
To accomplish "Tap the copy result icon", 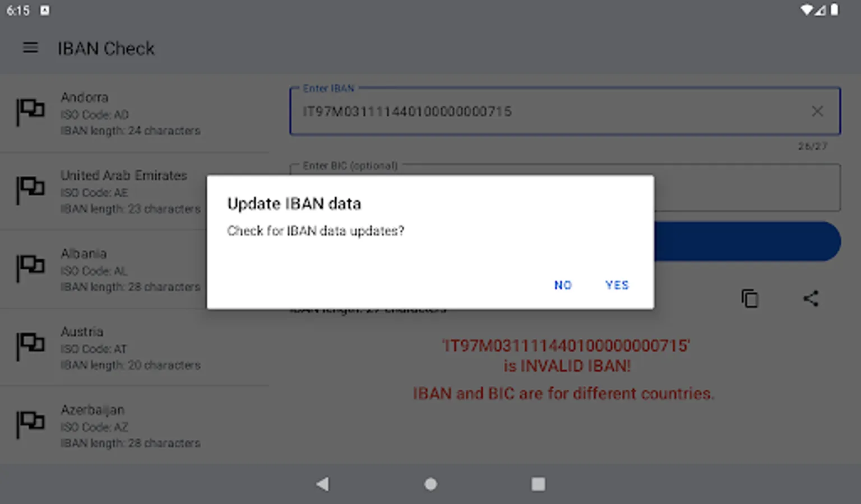I will pos(749,298).
